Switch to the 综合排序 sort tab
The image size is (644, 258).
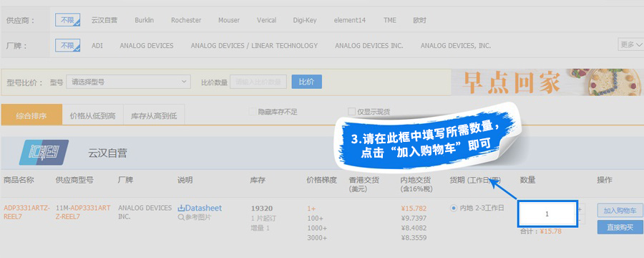pos(31,115)
